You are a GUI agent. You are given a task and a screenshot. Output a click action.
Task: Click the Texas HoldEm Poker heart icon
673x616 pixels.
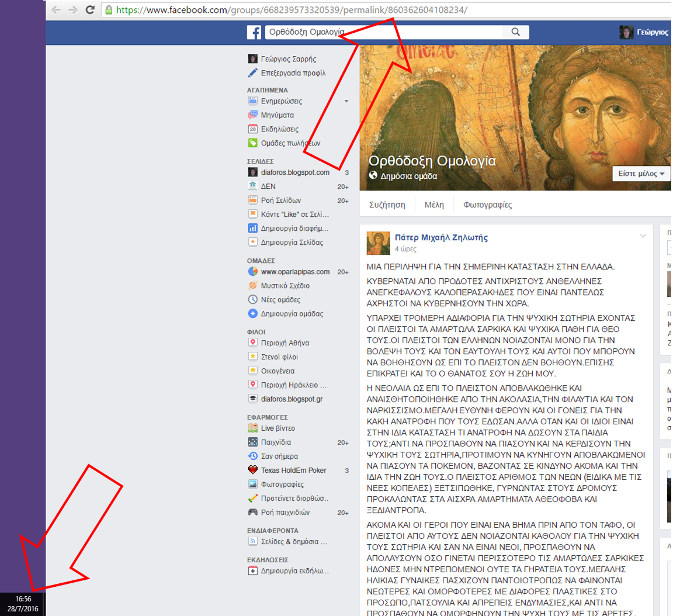252,470
